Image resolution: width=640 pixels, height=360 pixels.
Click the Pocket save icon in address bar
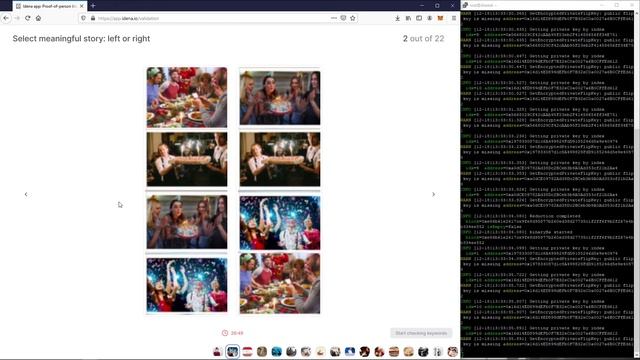tap(343, 18)
